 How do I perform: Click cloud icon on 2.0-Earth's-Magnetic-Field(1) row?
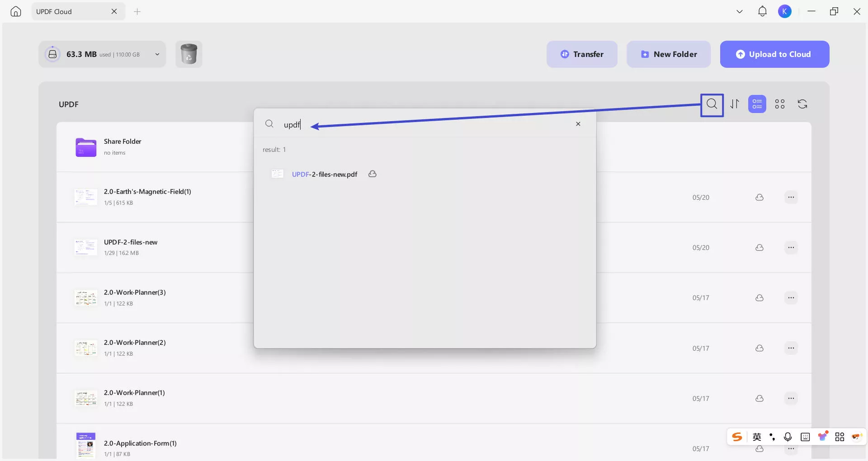coord(759,198)
